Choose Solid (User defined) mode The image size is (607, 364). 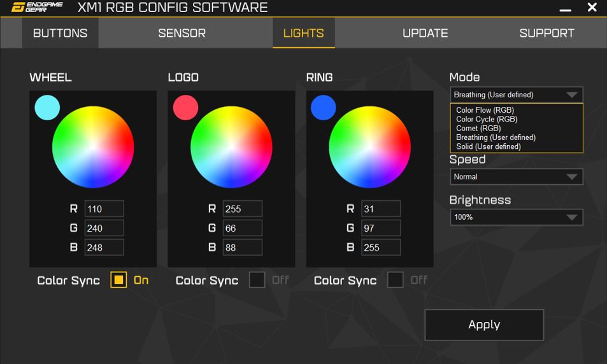coord(488,146)
